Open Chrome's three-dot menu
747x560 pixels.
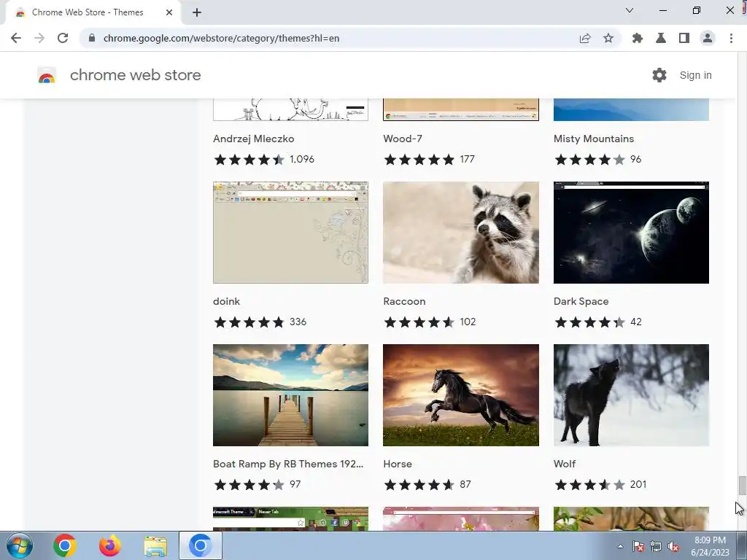tap(731, 38)
